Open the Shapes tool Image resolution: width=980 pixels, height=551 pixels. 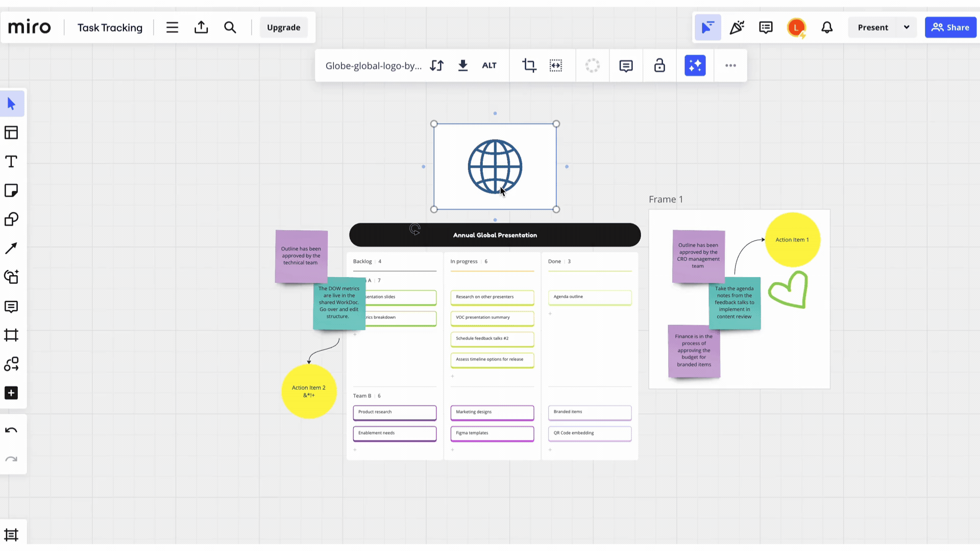pos(11,219)
